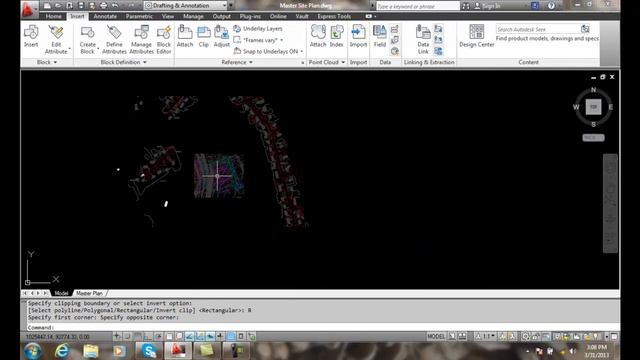The width and height of the screenshot is (640, 360).
Task: Expand the Point Cloud panel
Action: click(327, 62)
